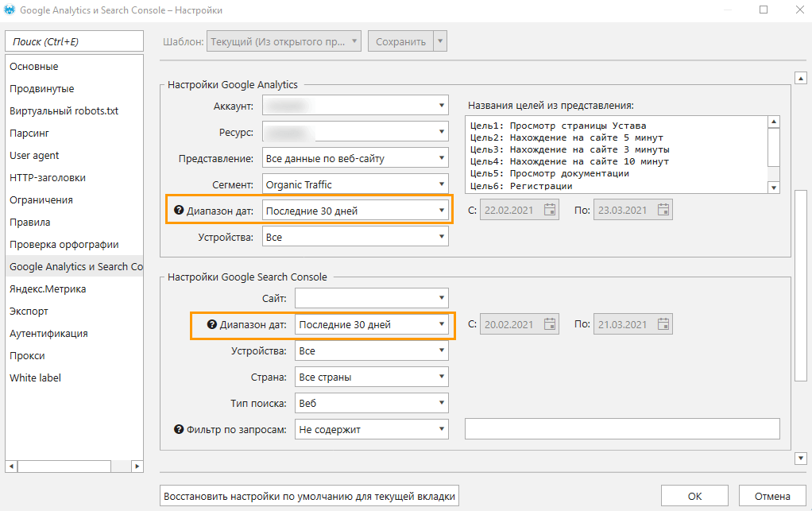Click the sidebar horizontal scrollbar thumb
This screenshot has width=812, height=511.
[64, 466]
